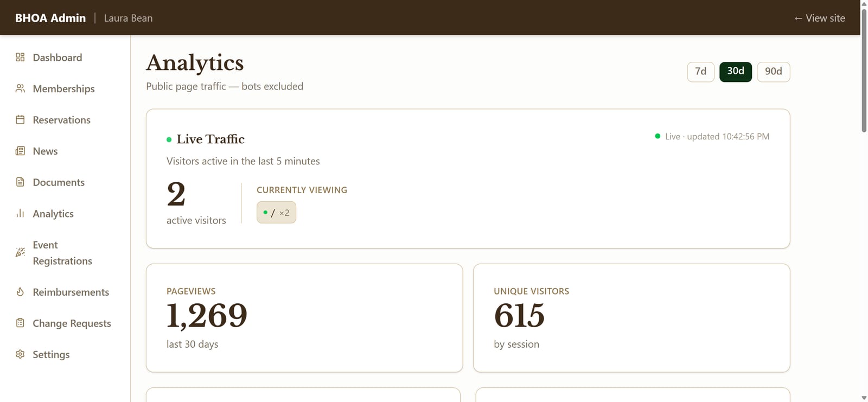The height and width of the screenshot is (402, 868).
Task: Click the page vertical scrollbar thumb
Action: (864, 69)
